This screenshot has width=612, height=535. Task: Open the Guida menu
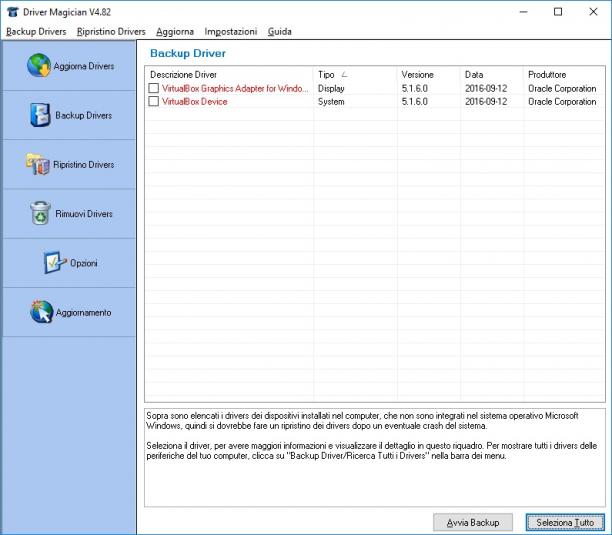[279, 32]
